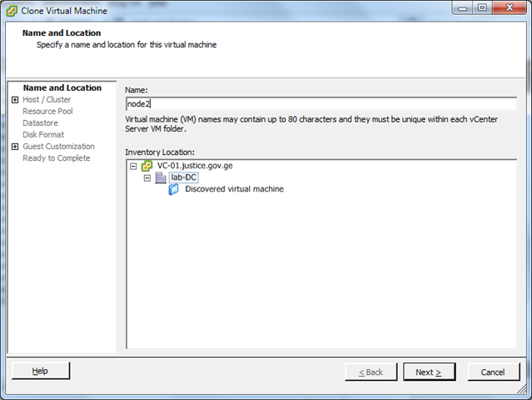This screenshot has width=532, height=400.
Task: Go to the Resource Pool step
Action: tap(47, 111)
